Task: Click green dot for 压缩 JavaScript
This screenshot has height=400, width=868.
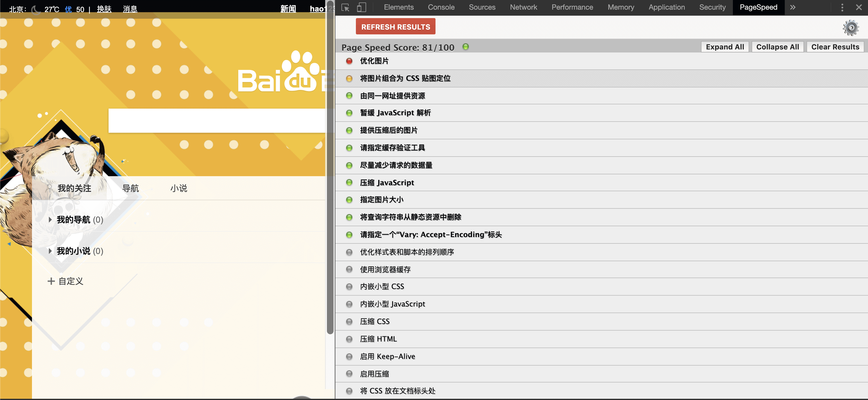Action: click(x=349, y=183)
